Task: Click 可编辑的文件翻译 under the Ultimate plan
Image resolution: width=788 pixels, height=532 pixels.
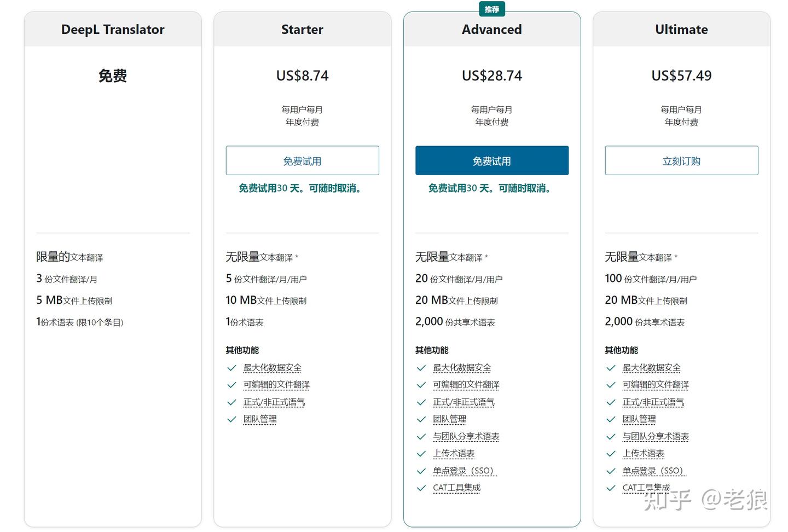Action: tap(656, 385)
